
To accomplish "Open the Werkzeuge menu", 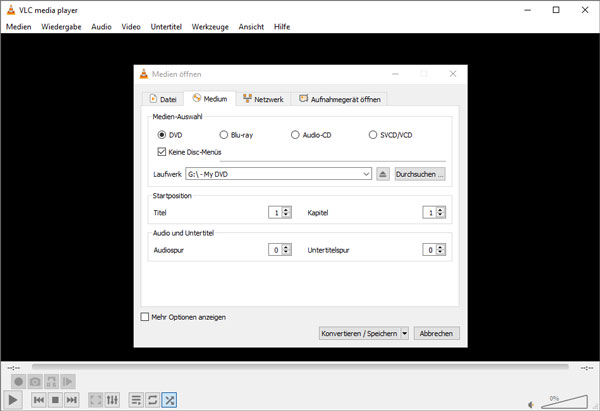I will pyautogui.click(x=210, y=27).
